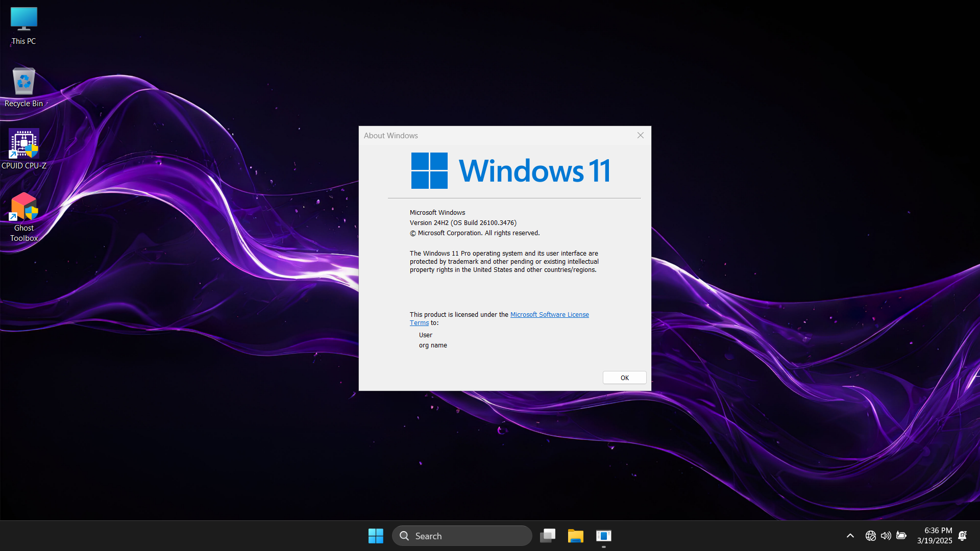Open the volume speaker tray icon
Viewport: 980px width, 551px height.
tap(886, 536)
